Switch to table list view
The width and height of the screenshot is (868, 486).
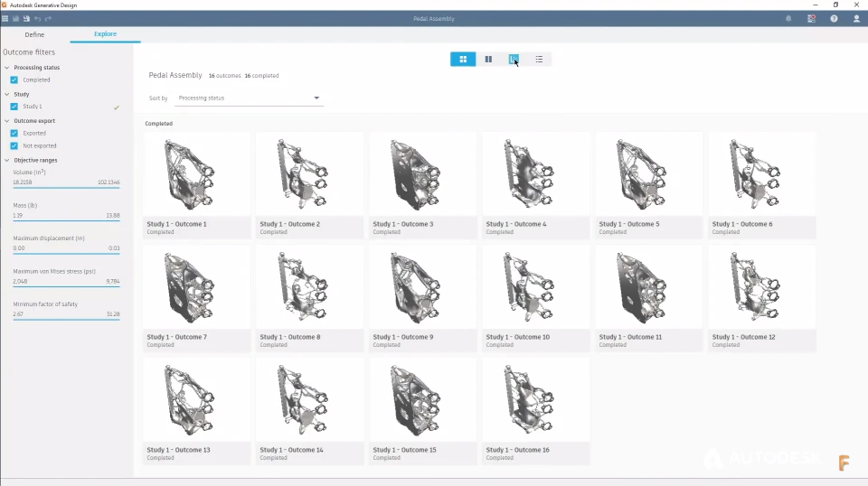pos(539,59)
